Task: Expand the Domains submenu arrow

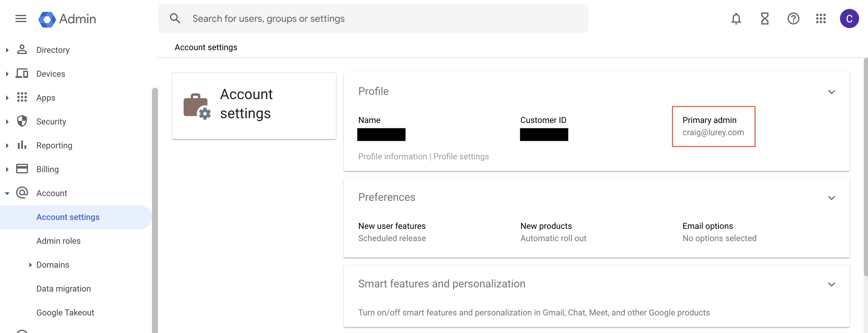Action: tap(30, 265)
